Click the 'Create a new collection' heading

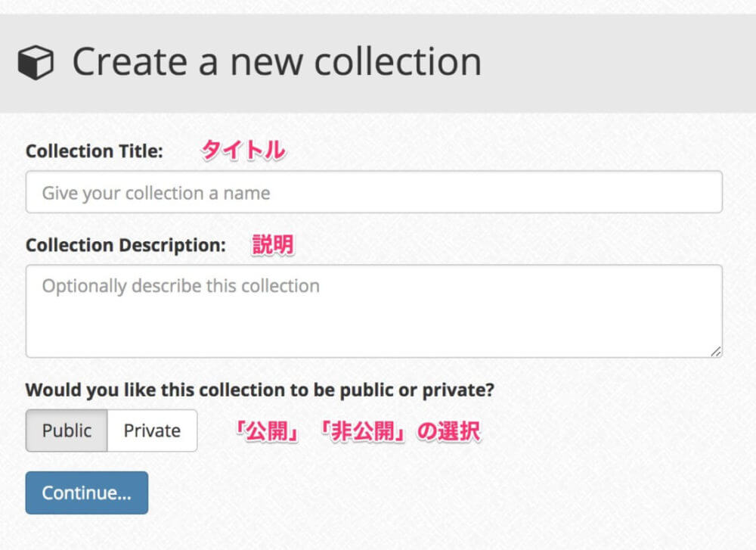(277, 62)
